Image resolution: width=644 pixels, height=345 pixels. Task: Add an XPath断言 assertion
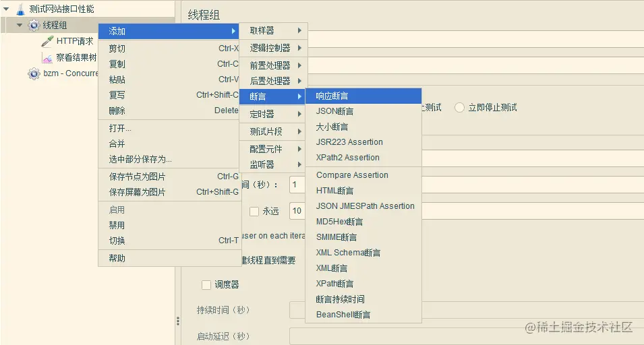tap(363, 284)
